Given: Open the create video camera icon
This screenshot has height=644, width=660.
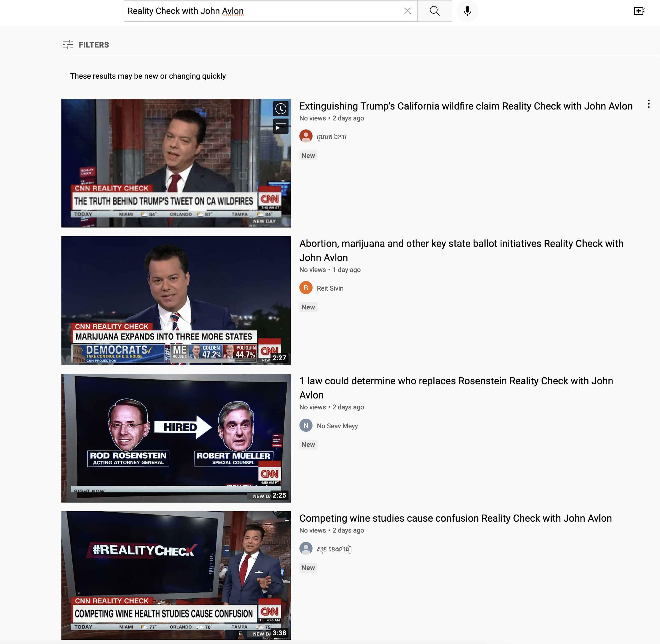Looking at the screenshot, I should click(x=639, y=11).
